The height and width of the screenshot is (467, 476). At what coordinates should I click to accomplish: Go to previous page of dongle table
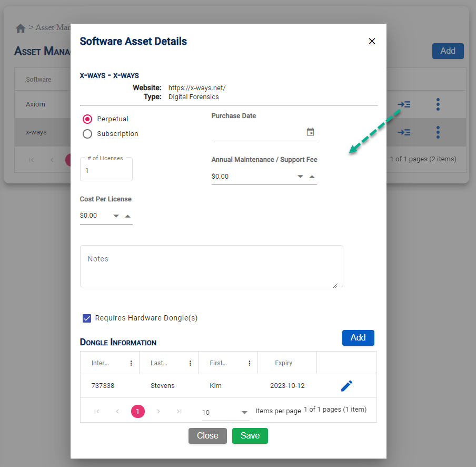click(x=117, y=412)
